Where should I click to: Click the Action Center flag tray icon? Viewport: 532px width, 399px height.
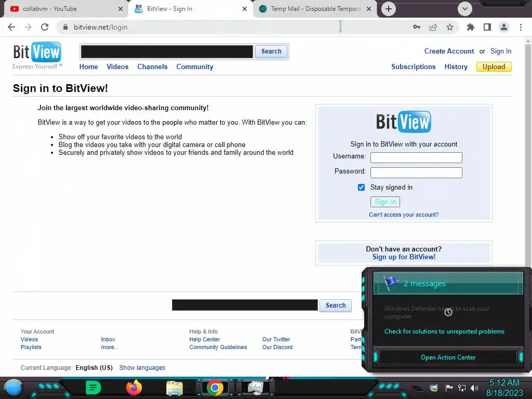(449, 388)
